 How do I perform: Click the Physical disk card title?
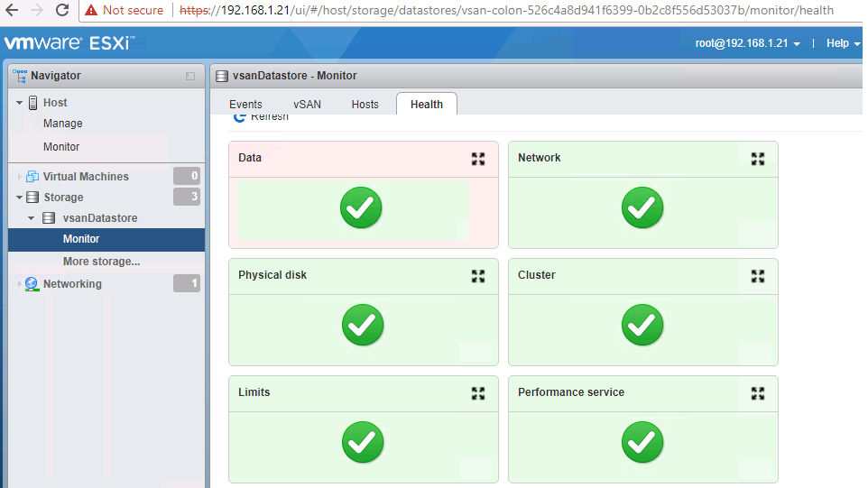[x=272, y=275]
